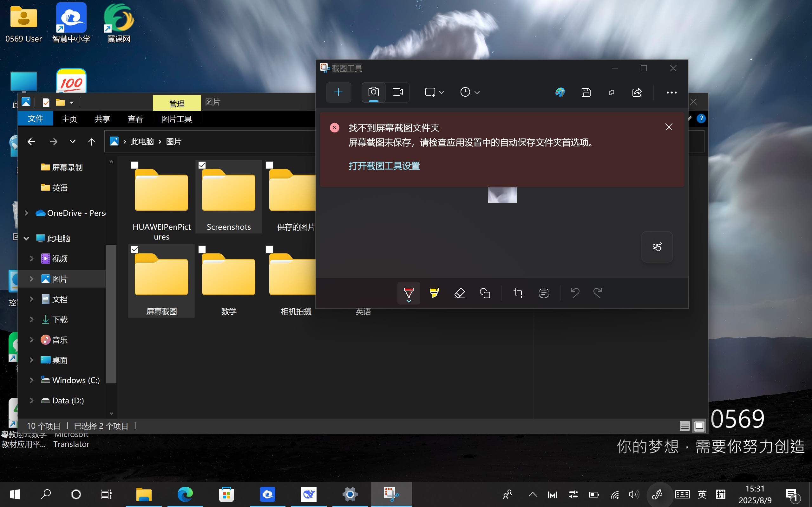812x507 pixels.
Task: Toggle the touch writing button
Action: click(x=657, y=247)
